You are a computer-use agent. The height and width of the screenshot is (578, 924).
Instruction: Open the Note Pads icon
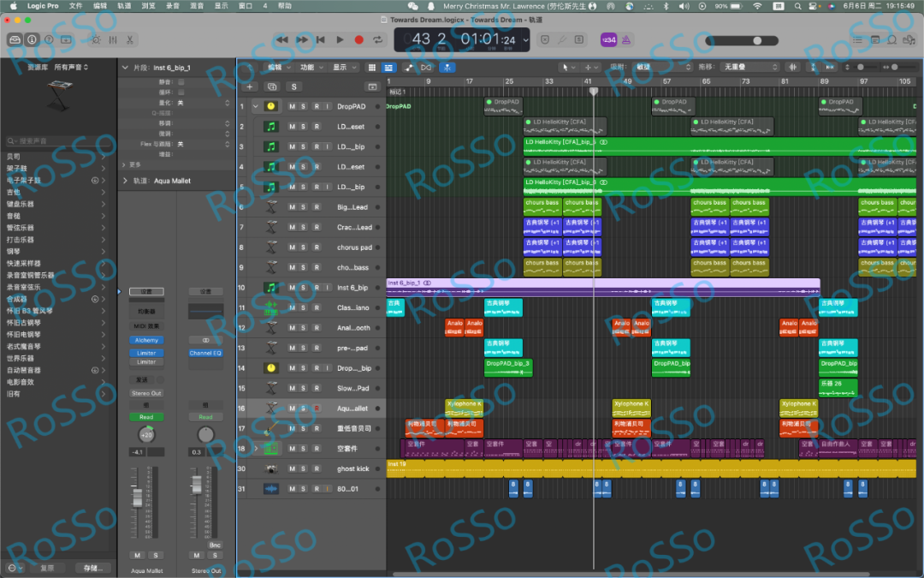pos(875,39)
